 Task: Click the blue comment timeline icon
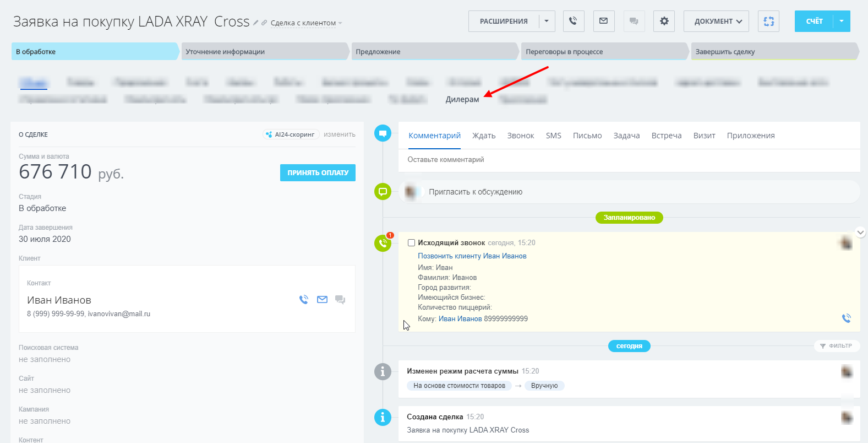coord(383,133)
